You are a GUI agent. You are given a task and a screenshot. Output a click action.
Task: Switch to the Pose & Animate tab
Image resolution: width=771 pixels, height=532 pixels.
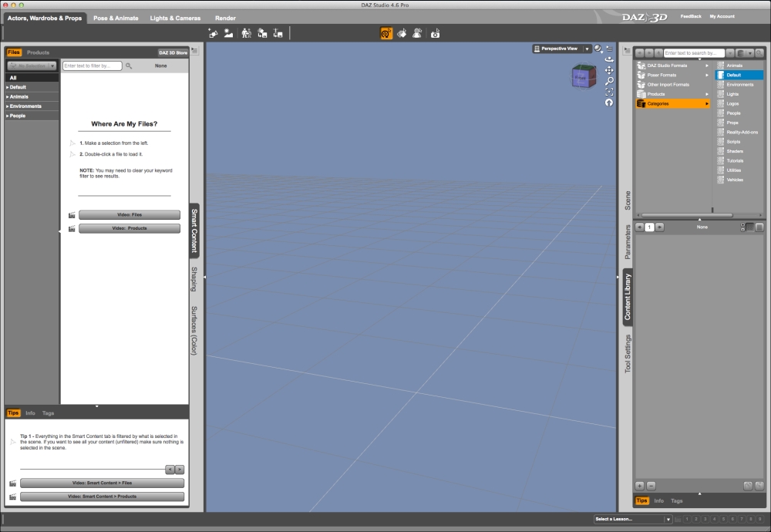point(116,19)
